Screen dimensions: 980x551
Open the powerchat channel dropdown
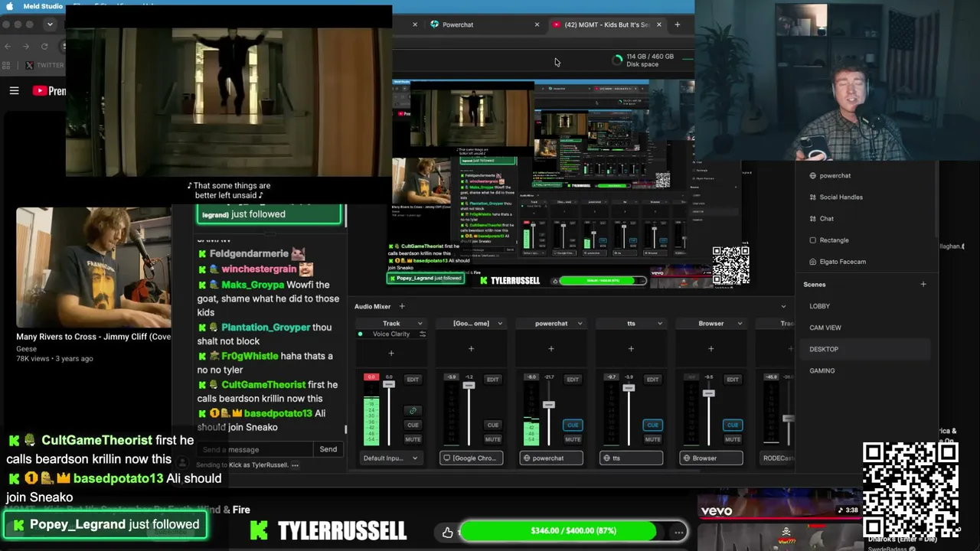(580, 324)
